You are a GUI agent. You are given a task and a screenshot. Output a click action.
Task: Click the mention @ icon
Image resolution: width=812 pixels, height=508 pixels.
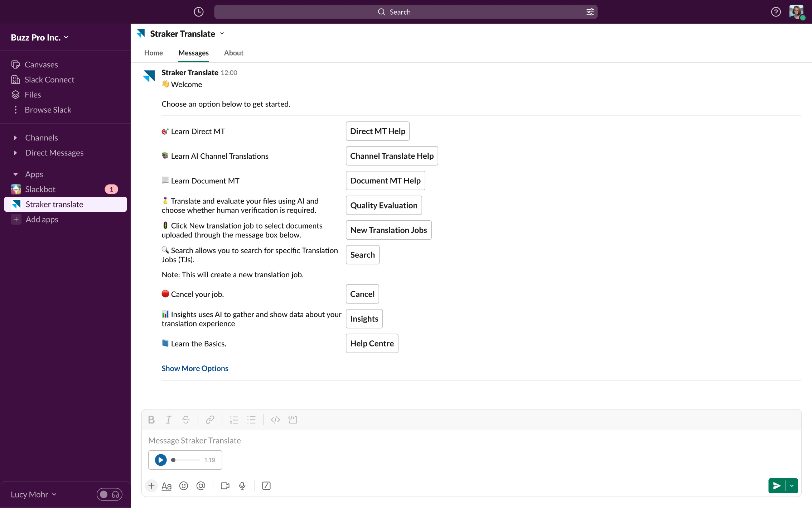point(201,486)
